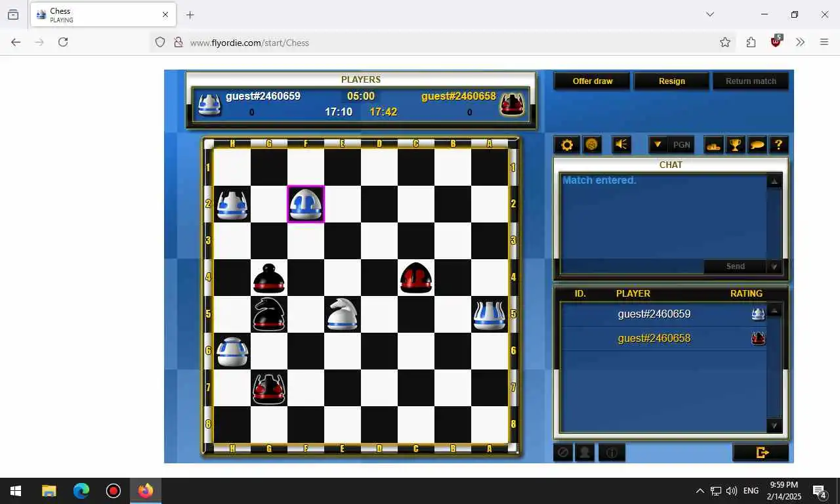Reload the page in Firefox
The height and width of the screenshot is (504, 840).
pyautogui.click(x=63, y=42)
